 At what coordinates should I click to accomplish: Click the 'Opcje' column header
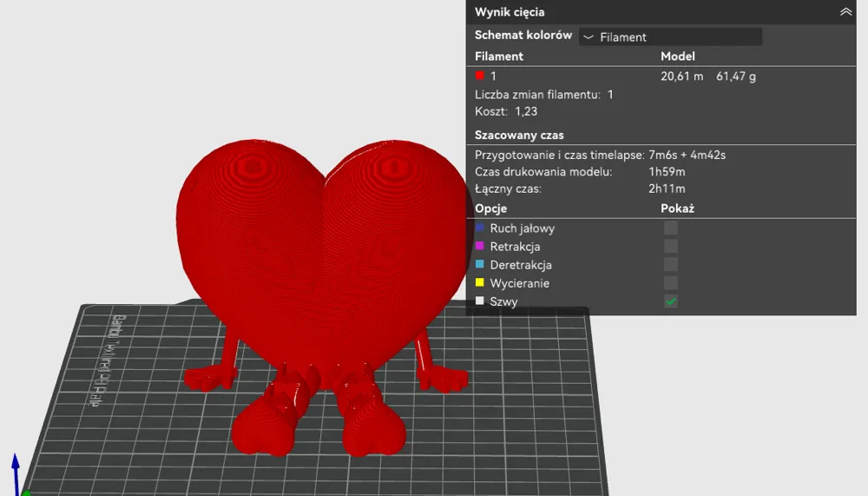(490, 209)
